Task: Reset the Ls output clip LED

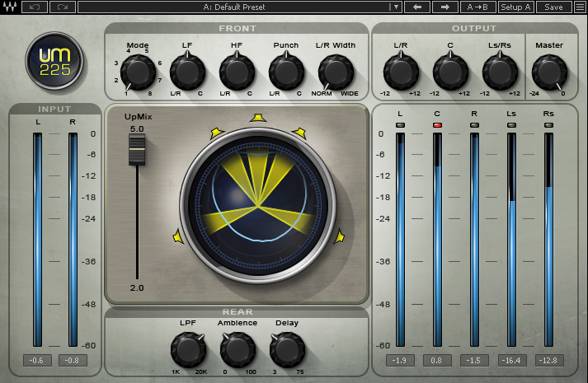Action: tap(511, 125)
